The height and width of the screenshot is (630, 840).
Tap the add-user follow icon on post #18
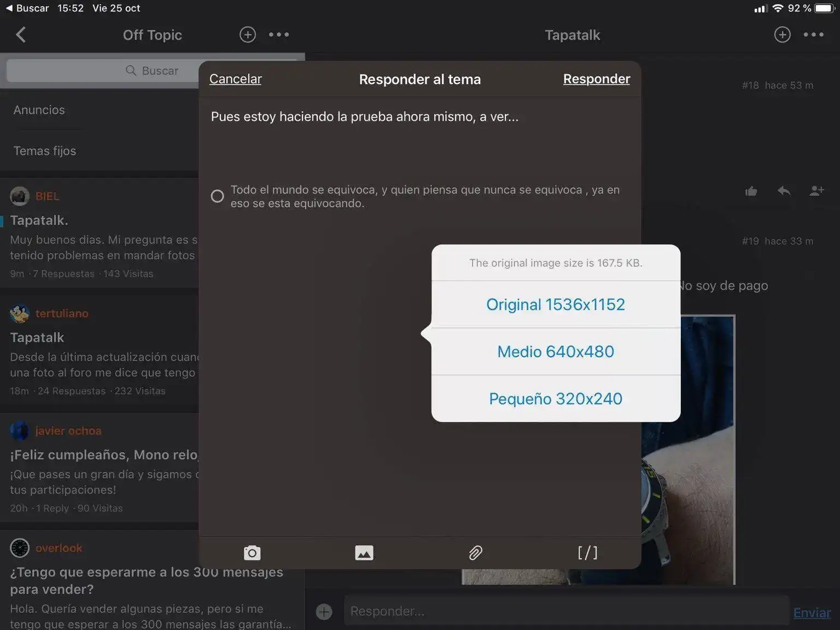816,191
